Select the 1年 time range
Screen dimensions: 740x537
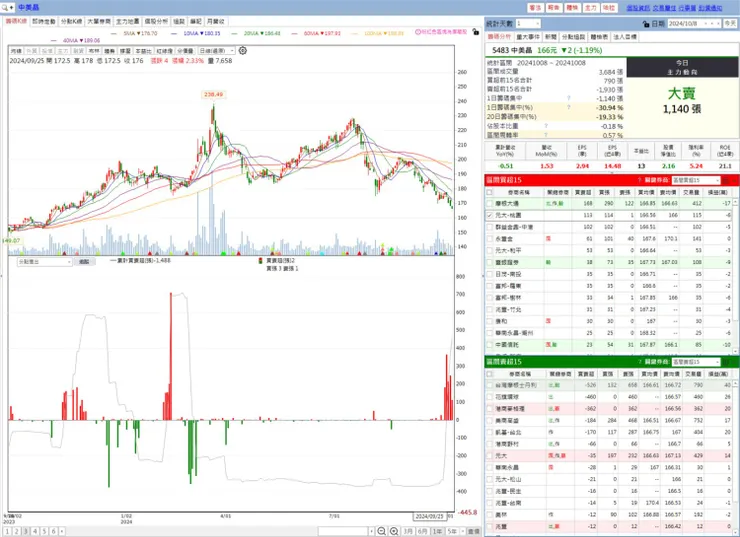(437, 531)
